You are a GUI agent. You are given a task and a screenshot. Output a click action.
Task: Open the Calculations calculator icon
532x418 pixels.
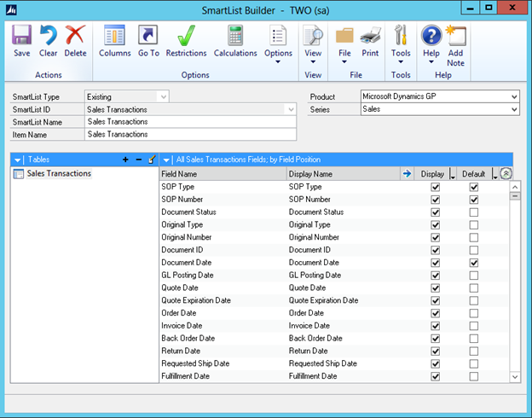point(235,35)
